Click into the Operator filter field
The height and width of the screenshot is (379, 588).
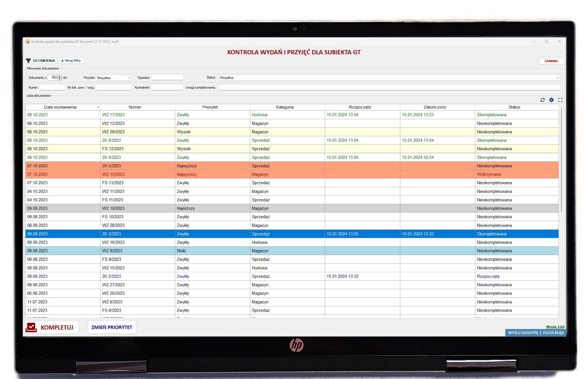tap(167, 78)
